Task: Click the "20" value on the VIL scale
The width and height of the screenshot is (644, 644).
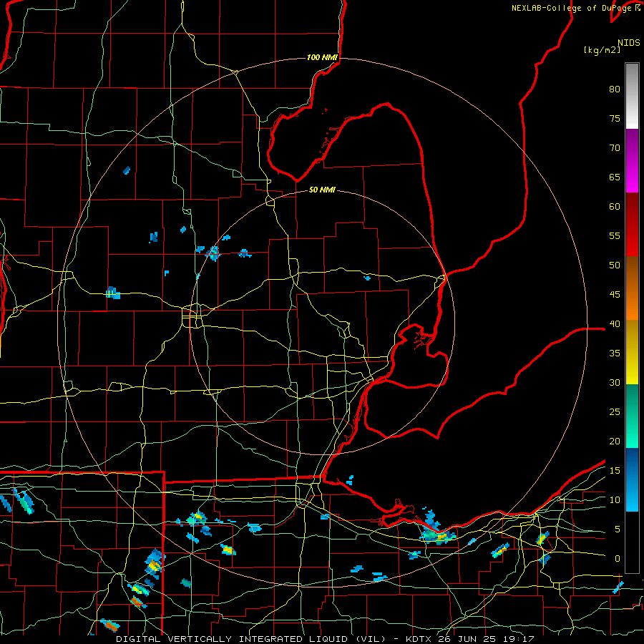Action: [615, 441]
